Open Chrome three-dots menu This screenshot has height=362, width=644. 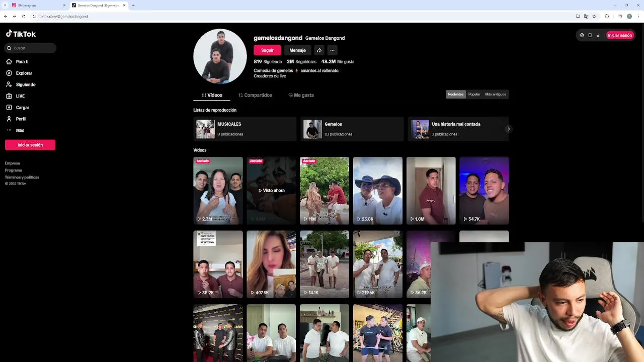pos(638,16)
